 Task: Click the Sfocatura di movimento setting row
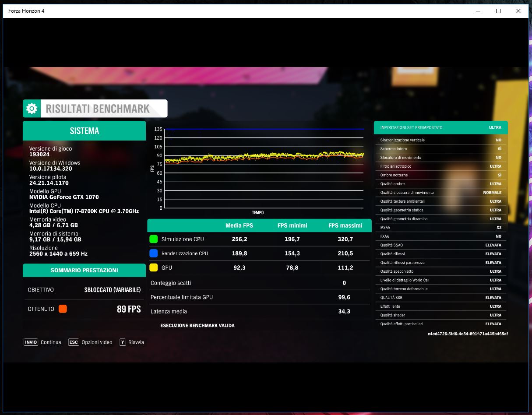[x=441, y=158]
